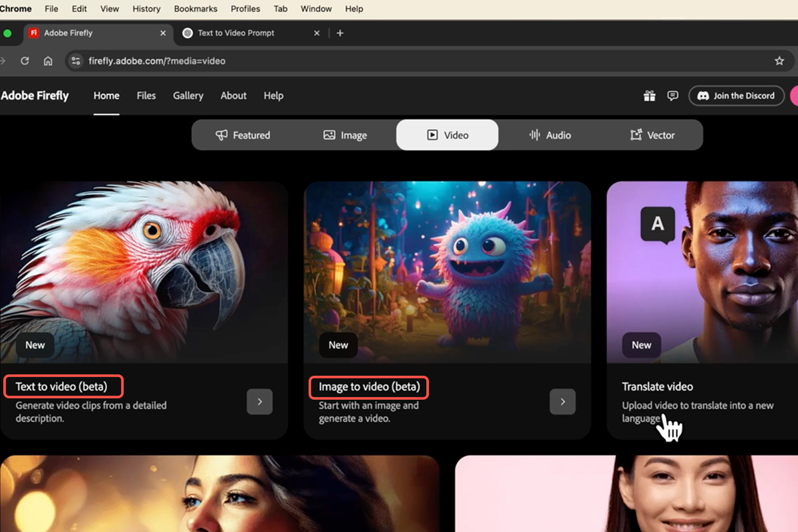Open Text to video arrow chevron
Screen dimensions: 798x532
(259, 402)
